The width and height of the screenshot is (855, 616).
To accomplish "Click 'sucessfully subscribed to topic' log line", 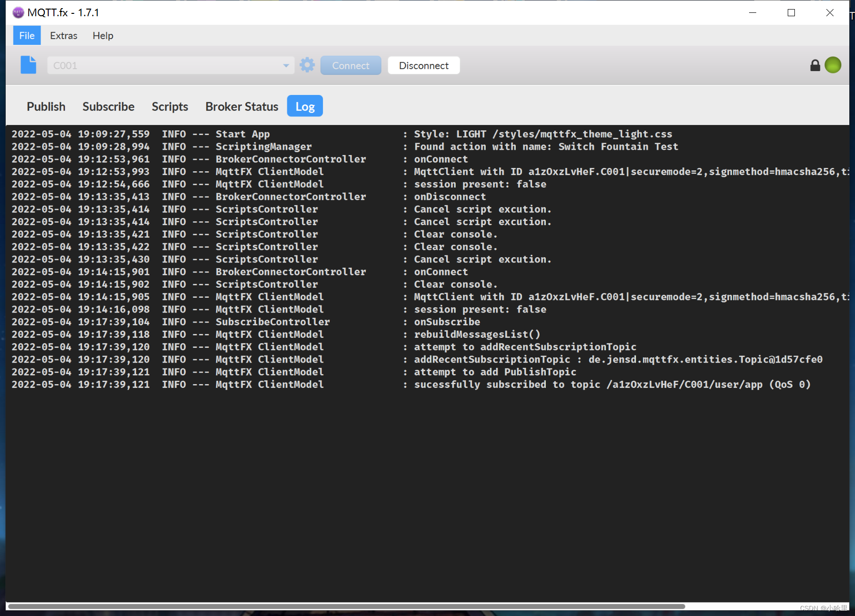I will point(612,384).
